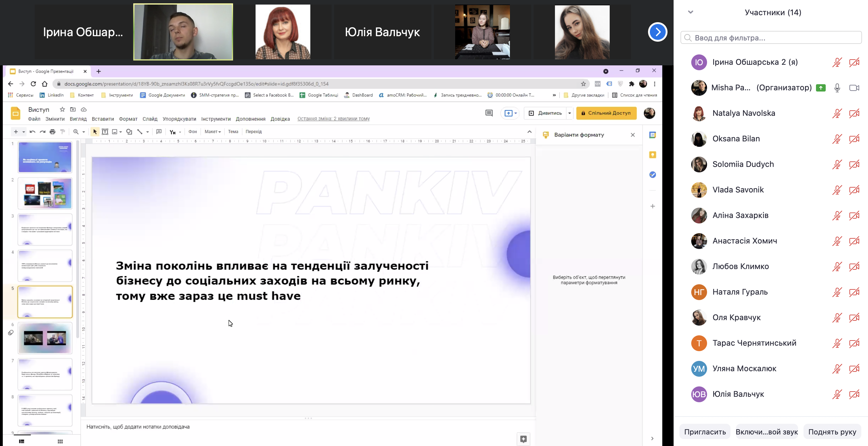Image resolution: width=868 pixels, height=446 pixels.
Task: Click the Zoom participants filter field
Action: (x=771, y=38)
